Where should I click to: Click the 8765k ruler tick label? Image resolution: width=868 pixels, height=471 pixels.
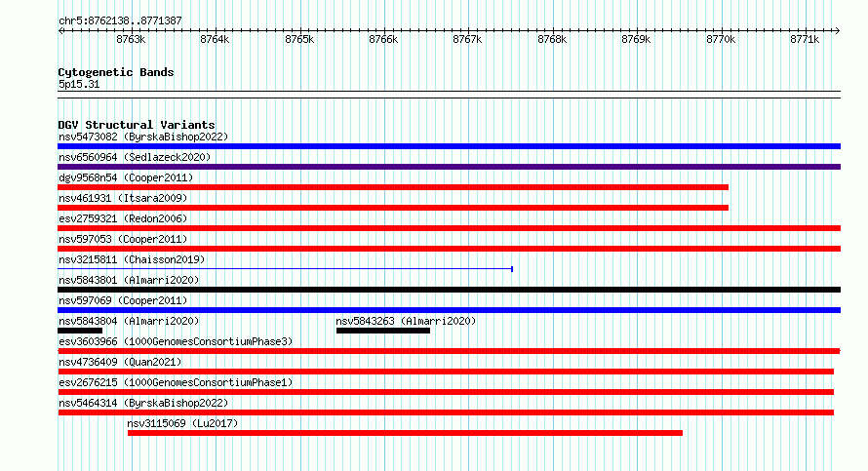(299, 40)
